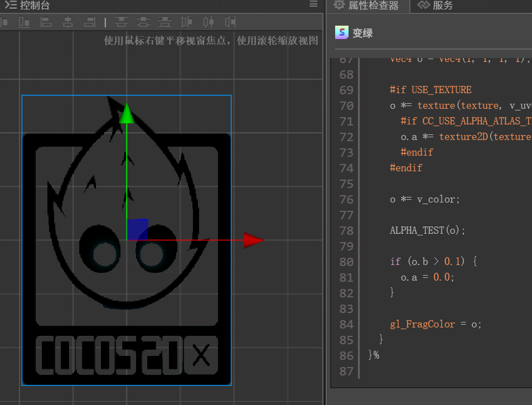Screen dimensions: 532x405
Task: Grab the red X-axis gizmo arrow
Action: tap(254, 240)
